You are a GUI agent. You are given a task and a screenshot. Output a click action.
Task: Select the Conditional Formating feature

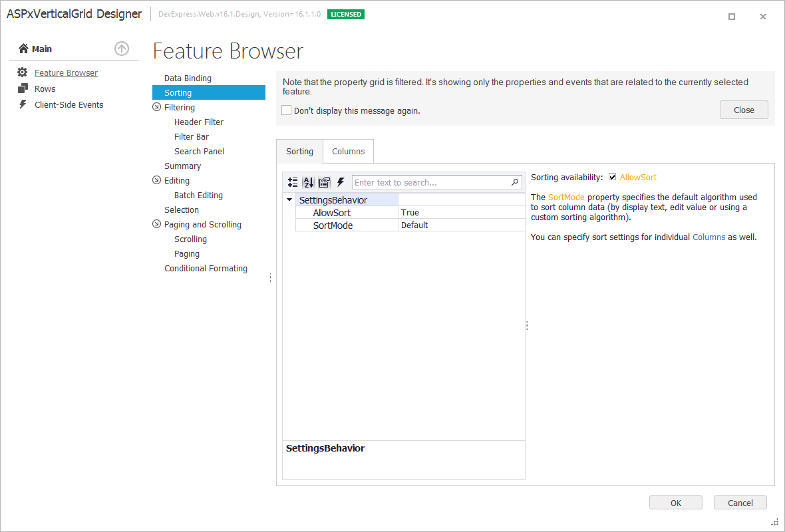(x=206, y=268)
